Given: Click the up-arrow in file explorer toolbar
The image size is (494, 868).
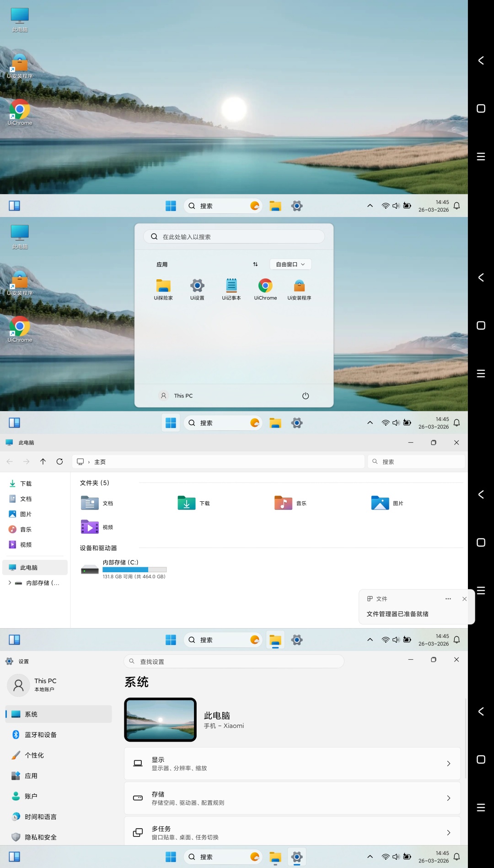Looking at the screenshot, I should click(x=43, y=461).
